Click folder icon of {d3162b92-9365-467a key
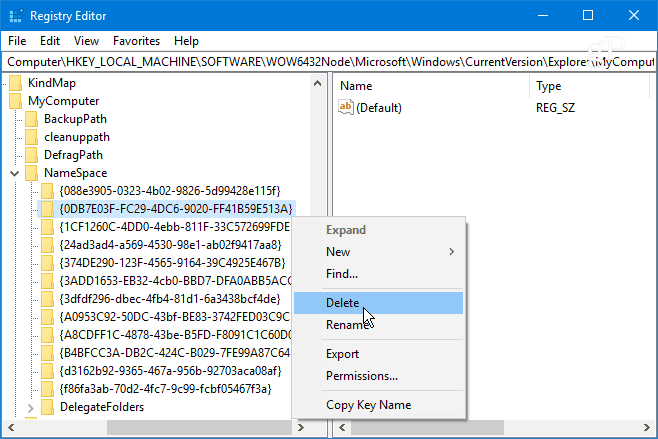 tap(47, 371)
